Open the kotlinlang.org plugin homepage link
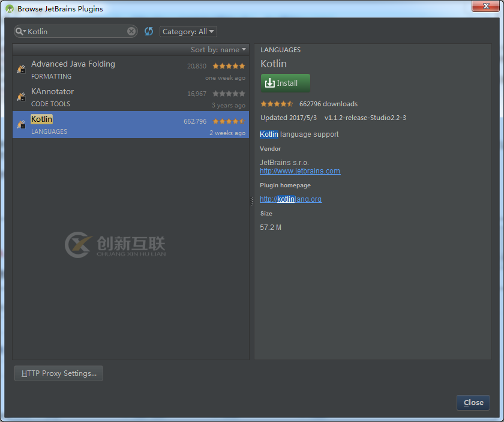The width and height of the screenshot is (504, 422). [x=290, y=199]
